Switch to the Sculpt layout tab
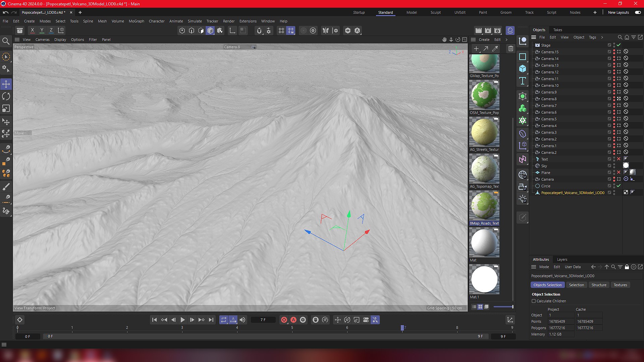This screenshot has width=644, height=362. [x=435, y=12]
